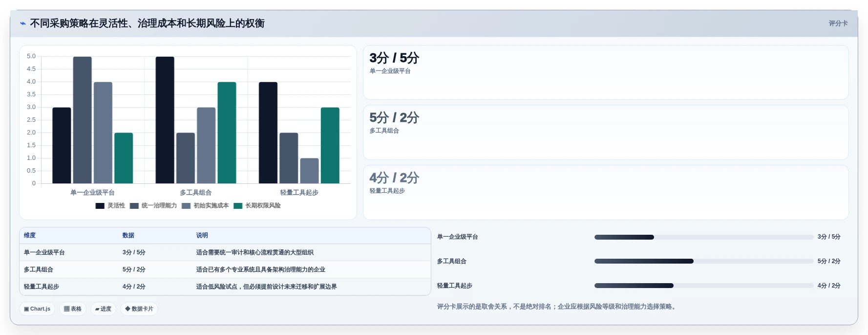Click the 说明 column header

pos(202,235)
